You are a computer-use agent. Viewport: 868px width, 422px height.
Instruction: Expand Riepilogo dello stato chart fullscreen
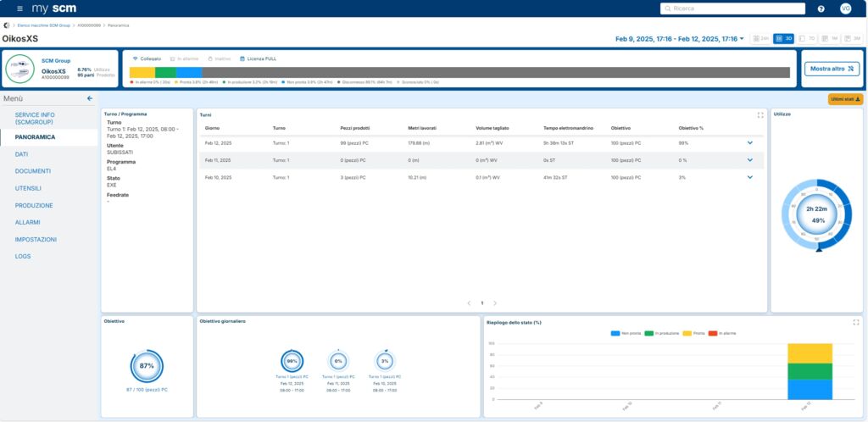[856, 322]
